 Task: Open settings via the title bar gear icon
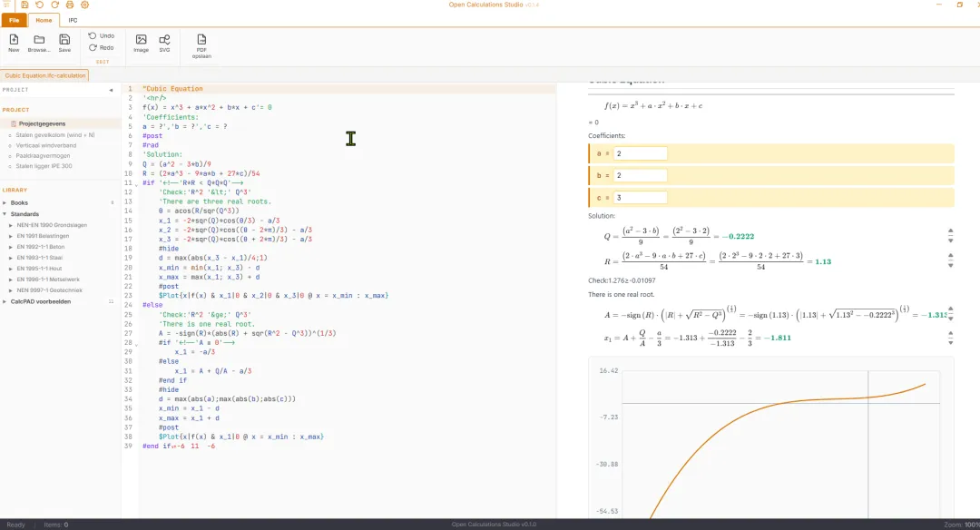[x=84, y=5]
